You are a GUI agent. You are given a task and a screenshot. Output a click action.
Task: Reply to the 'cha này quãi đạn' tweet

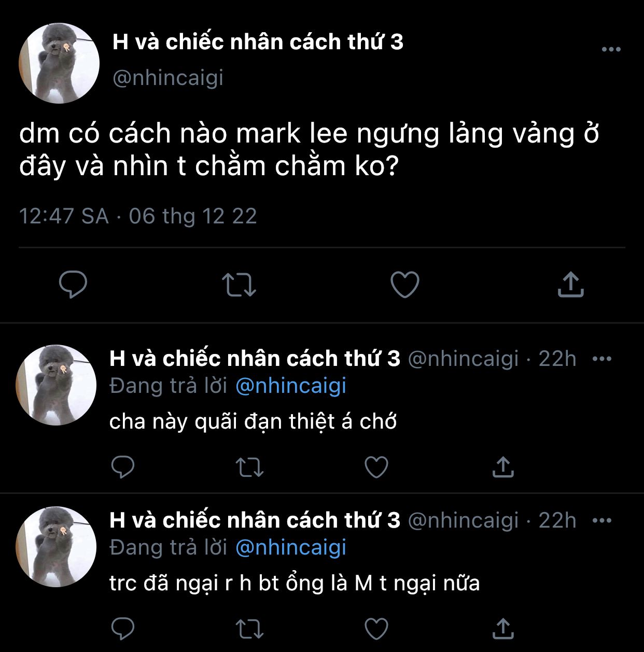pyautogui.click(x=123, y=467)
